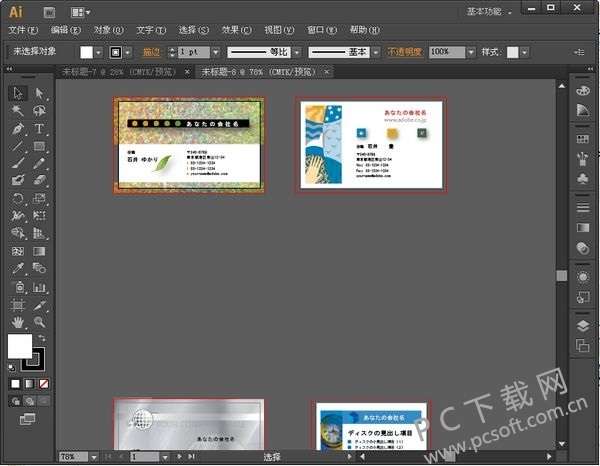Open the 编辑 Edit menu
600x466 pixels.
pos(66,30)
